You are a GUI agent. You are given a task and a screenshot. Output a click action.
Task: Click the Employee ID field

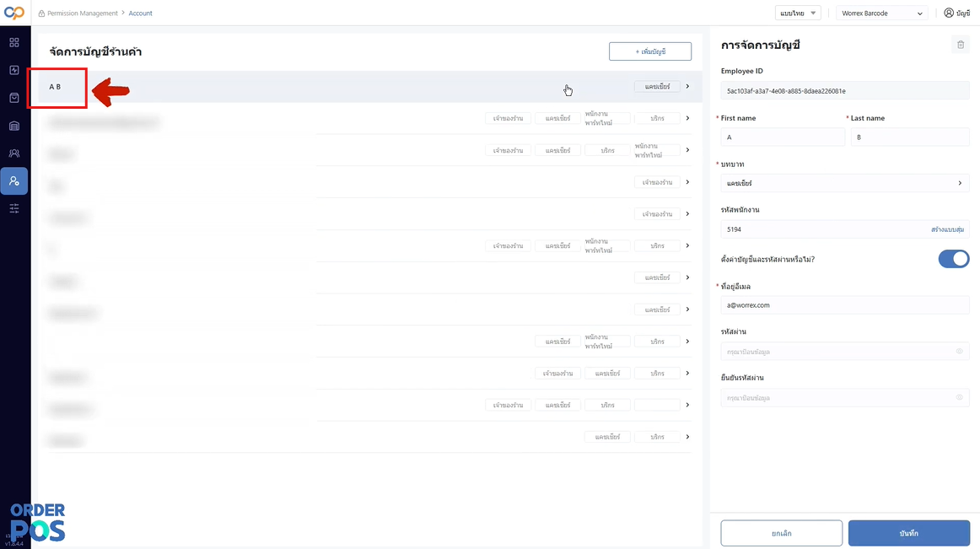(845, 91)
